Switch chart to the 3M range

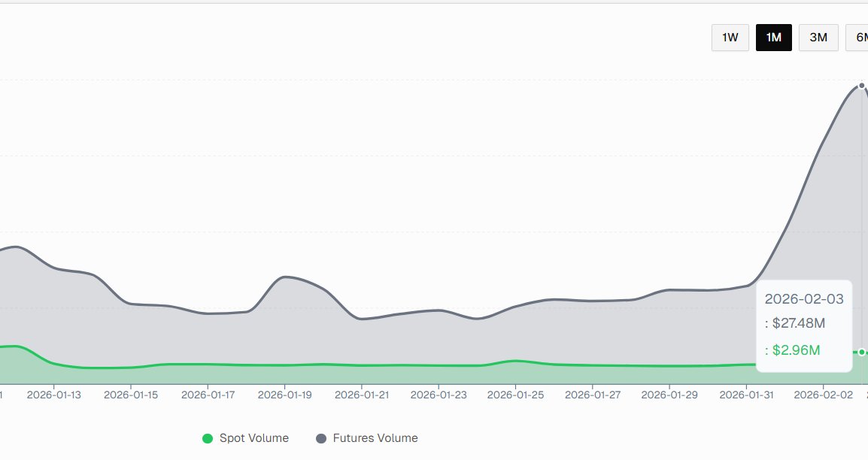818,38
